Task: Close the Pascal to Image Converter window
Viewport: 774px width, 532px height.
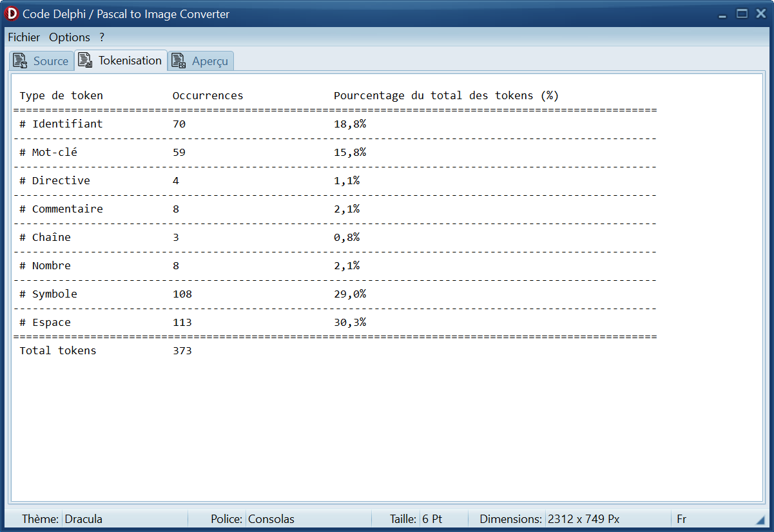Action: (759, 14)
